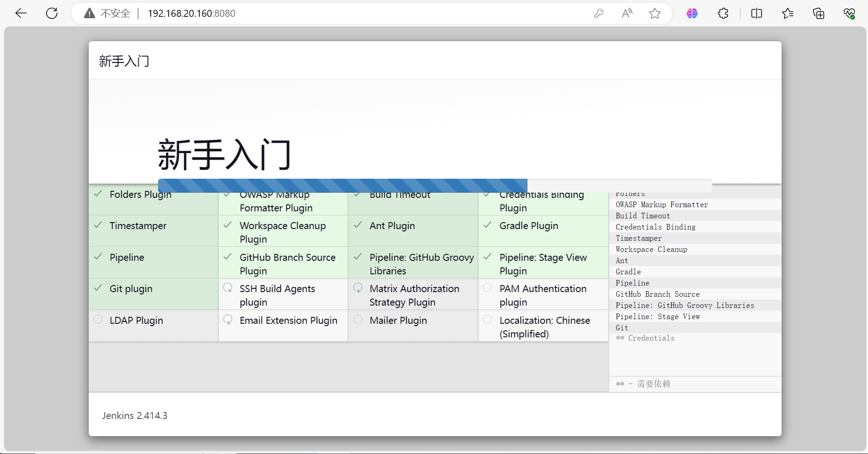This screenshot has width=868, height=454.
Task: Add page to favorites star icon
Action: (655, 14)
